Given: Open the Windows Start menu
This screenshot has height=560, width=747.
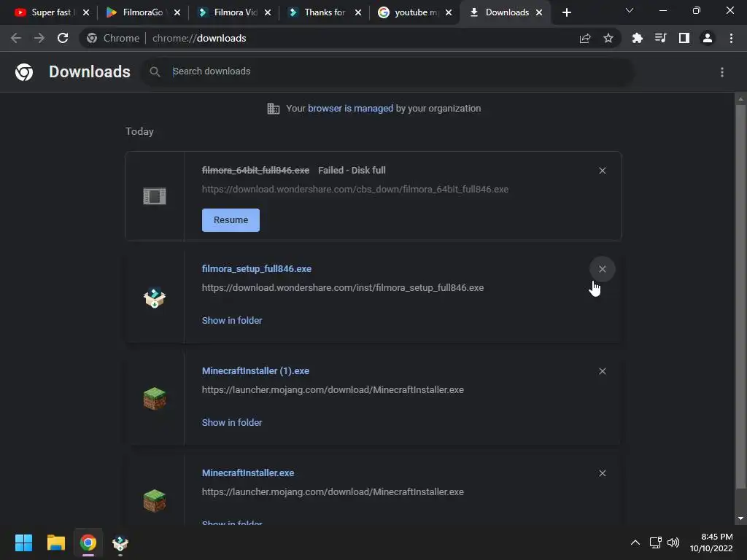Looking at the screenshot, I should (23, 542).
